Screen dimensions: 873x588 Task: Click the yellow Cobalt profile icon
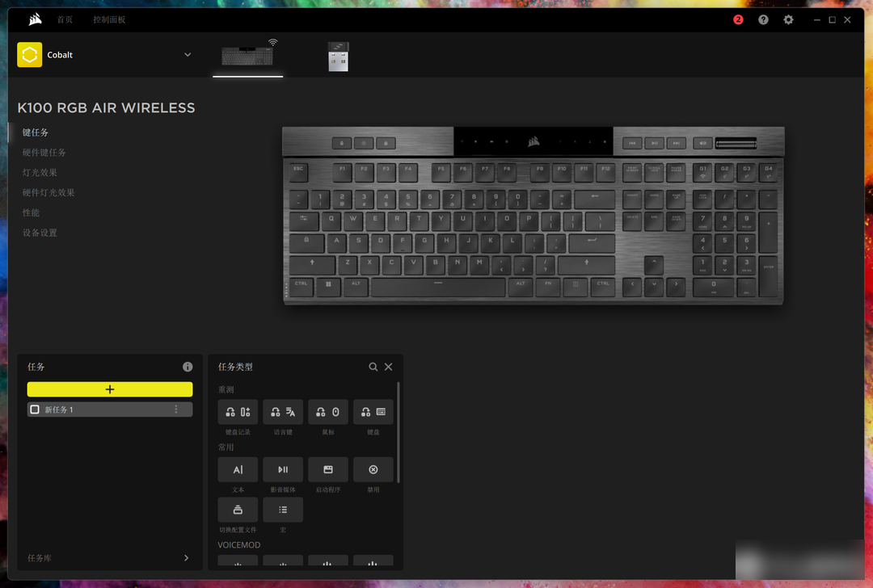click(x=30, y=54)
